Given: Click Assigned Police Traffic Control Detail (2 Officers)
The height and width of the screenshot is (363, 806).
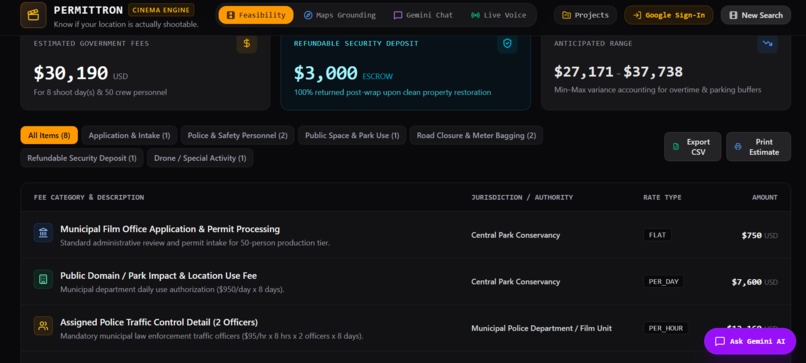Looking at the screenshot, I should point(159,322).
